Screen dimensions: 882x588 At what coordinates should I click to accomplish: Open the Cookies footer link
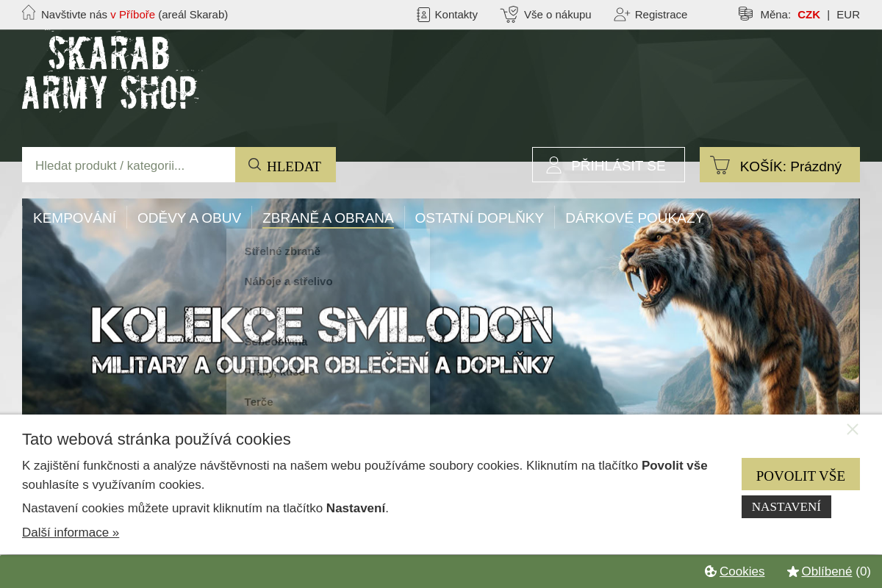pyautogui.click(x=742, y=571)
